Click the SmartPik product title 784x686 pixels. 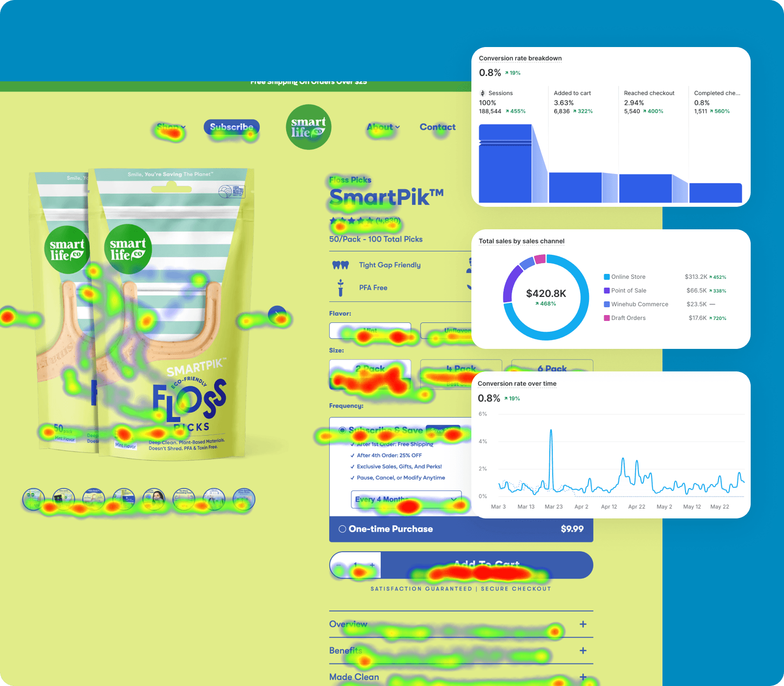coord(386,197)
